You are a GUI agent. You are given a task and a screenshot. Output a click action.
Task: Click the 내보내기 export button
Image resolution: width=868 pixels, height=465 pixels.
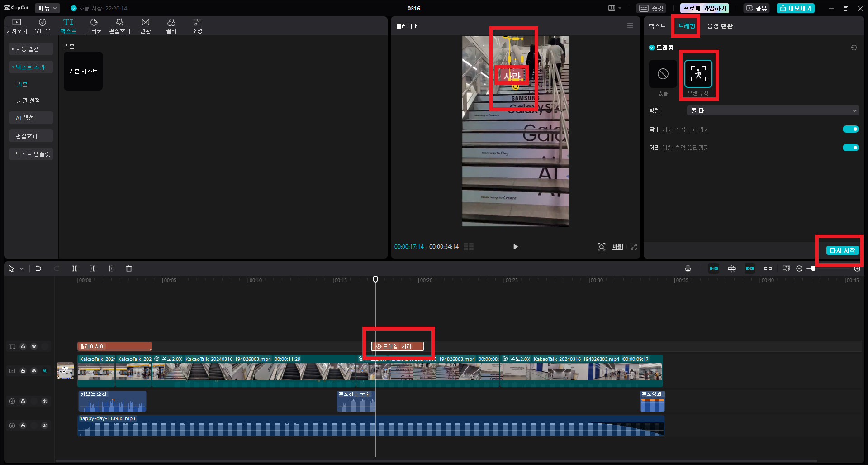(x=796, y=8)
